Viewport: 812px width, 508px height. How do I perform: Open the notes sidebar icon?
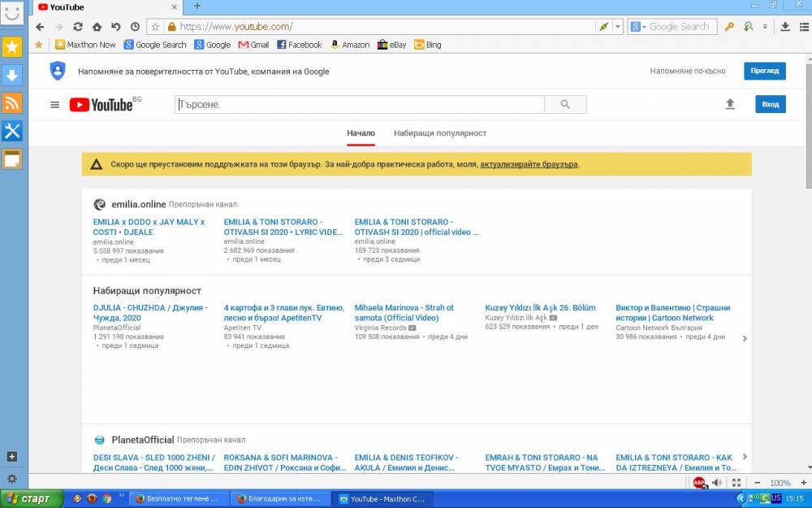click(x=12, y=158)
